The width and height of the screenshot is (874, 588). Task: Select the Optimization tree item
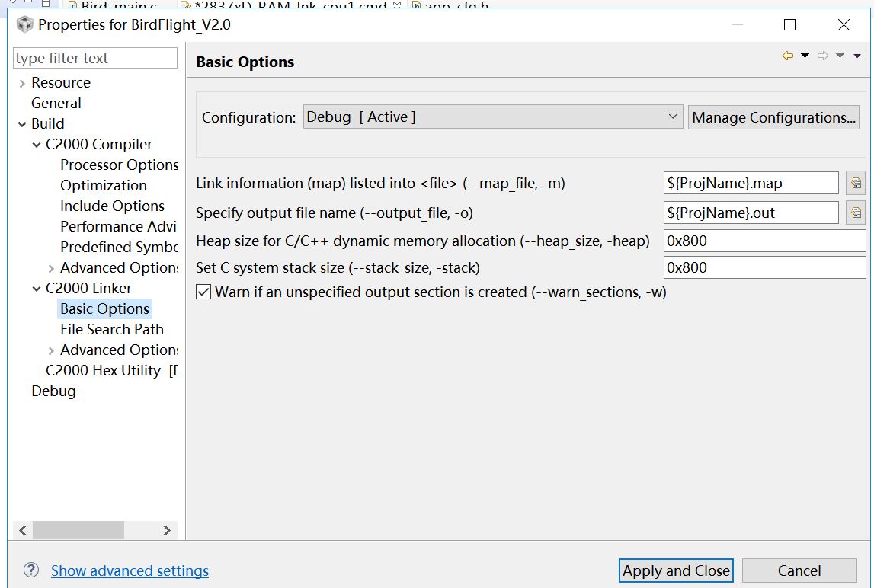click(x=104, y=185)
